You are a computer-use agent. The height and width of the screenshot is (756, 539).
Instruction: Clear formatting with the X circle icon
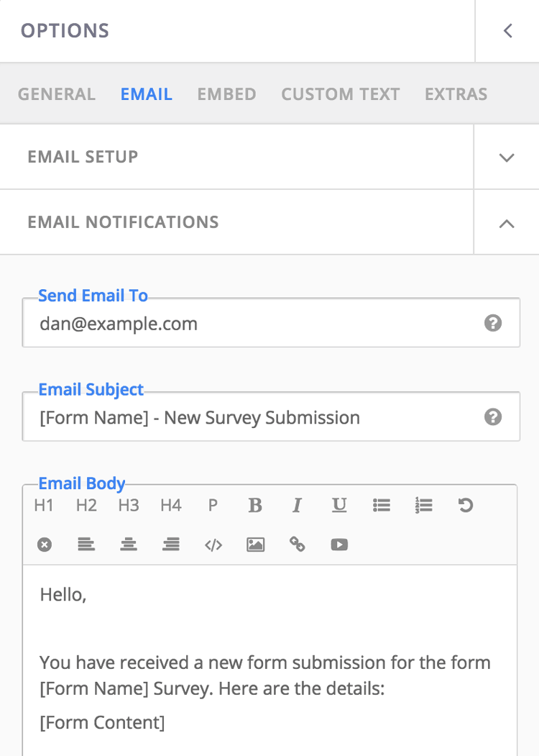pyautogui.click(x=45, y=545)
